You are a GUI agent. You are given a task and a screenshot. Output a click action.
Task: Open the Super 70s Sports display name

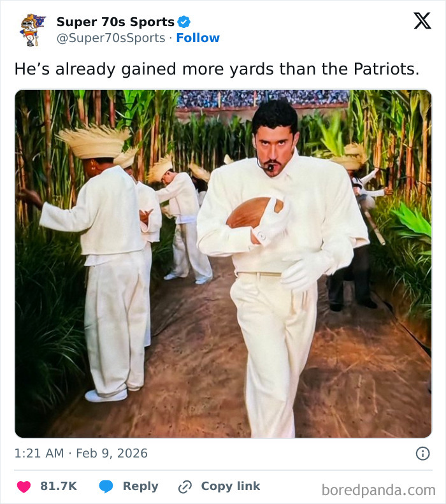pyautogui.click(x=115, y=22)
